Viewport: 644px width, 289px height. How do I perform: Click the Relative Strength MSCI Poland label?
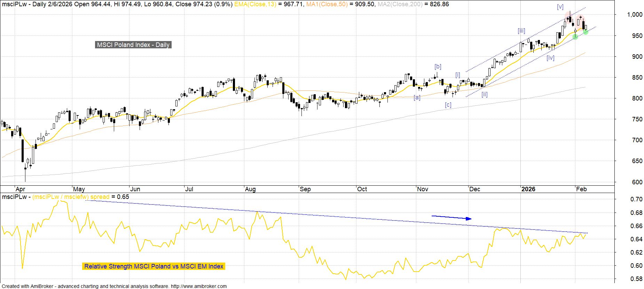click(x=154, y=266)
